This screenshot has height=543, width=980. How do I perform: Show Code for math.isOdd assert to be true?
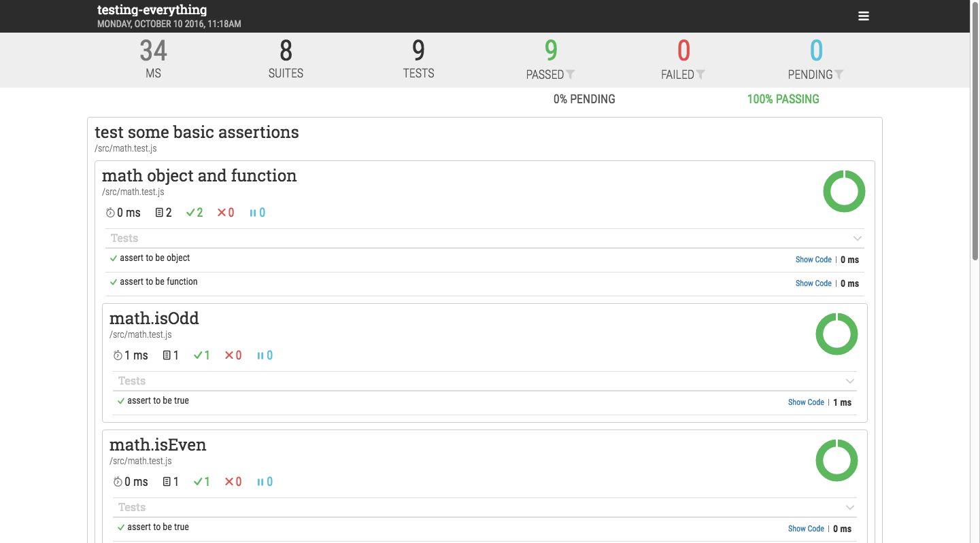[x=806, y=402]
